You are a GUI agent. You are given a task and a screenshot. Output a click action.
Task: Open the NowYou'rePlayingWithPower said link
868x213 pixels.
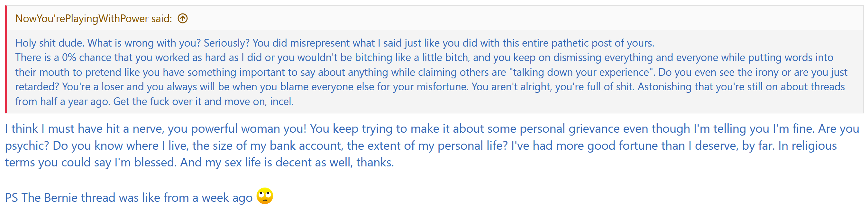coord(93,19)
